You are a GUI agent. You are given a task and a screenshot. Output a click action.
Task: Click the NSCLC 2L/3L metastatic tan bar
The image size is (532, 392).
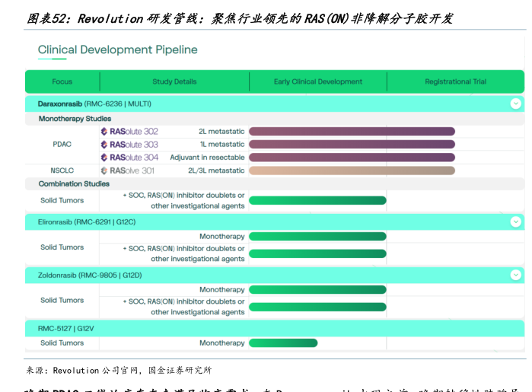[x=352, y=171]
